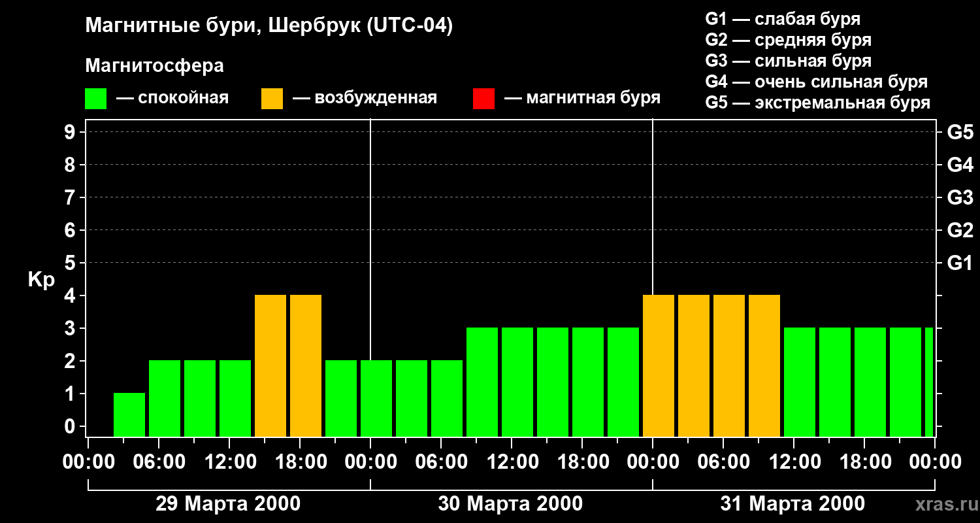This screenshot has width=980, height=523.
Task: Click the last orange Kp 4 bar on 31 March
Action: point(764,365)
